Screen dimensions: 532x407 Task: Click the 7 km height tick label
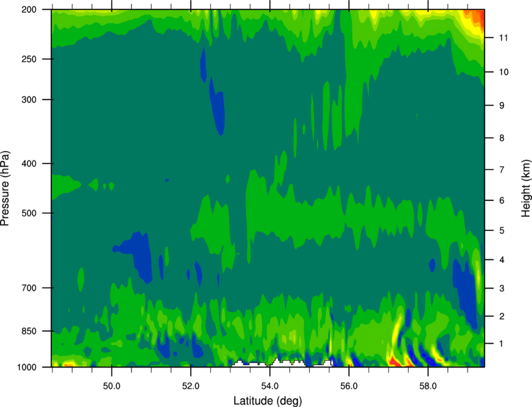[502, 170]
